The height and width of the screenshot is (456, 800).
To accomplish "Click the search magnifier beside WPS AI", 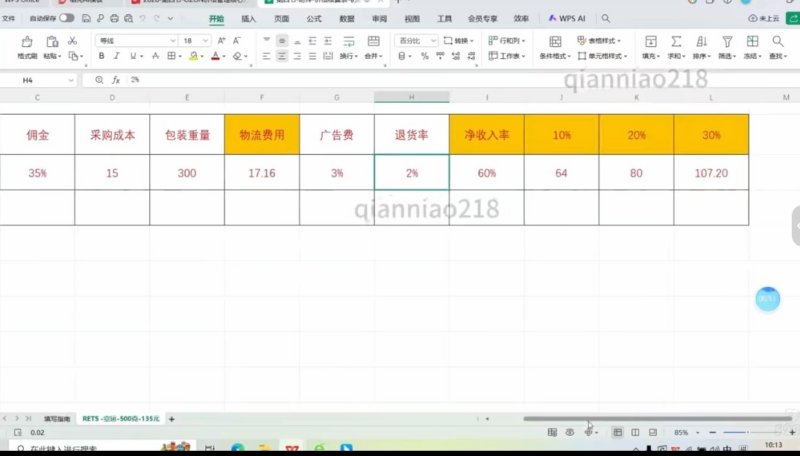I will pyautogui.click(x=606, y=18).
